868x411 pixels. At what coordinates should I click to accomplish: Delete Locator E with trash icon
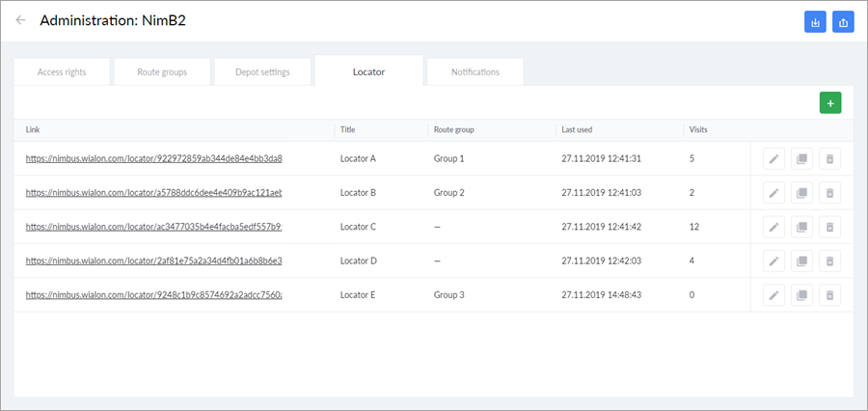coord(829,294)
